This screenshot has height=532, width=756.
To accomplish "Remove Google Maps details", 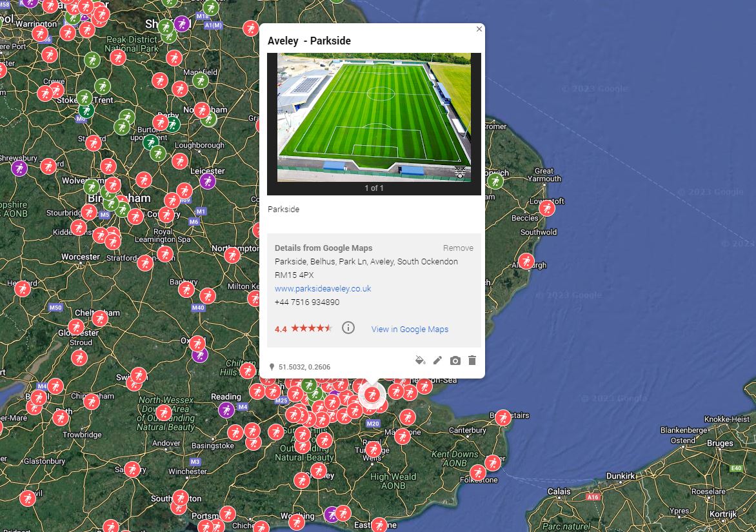I will pyautogui.click(x=458, y=248).
